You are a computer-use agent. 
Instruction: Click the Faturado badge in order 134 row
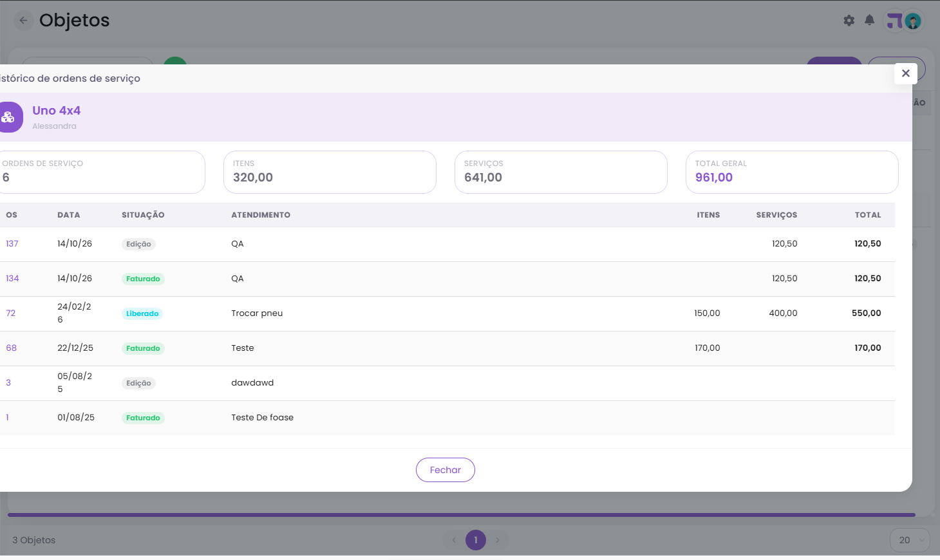click(143, 279)
